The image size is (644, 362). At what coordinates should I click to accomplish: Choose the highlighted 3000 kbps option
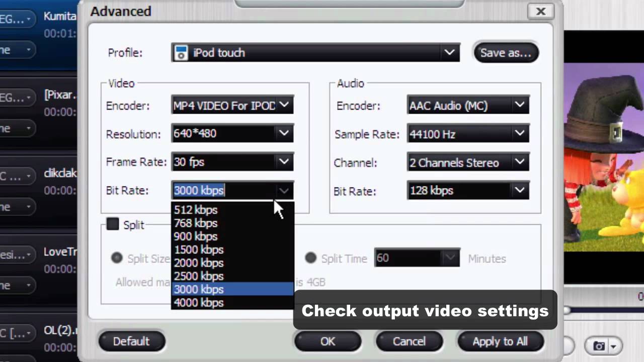(x=232, y=289)
